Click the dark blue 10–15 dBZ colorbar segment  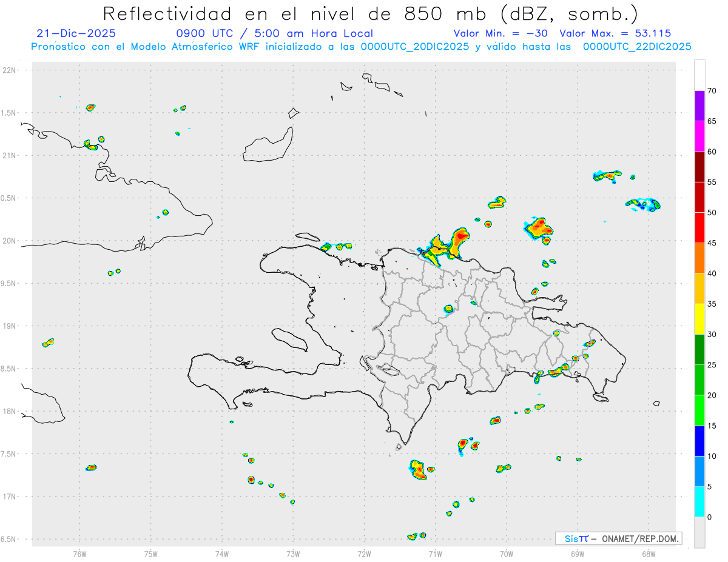point(699,441)
